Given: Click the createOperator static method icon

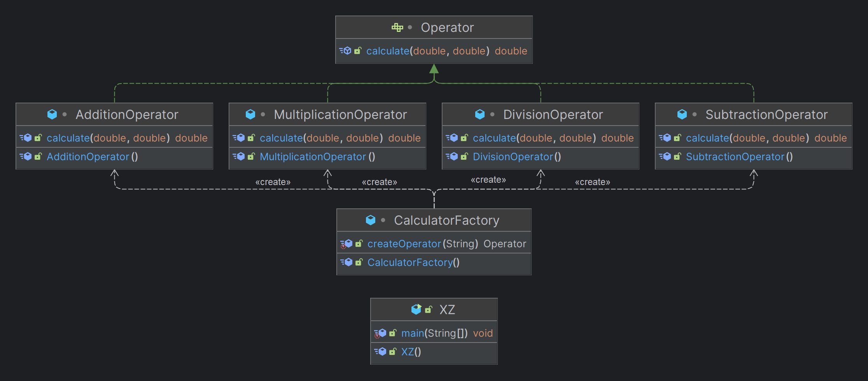Looking at the screenshot, I should coord(346,244).
